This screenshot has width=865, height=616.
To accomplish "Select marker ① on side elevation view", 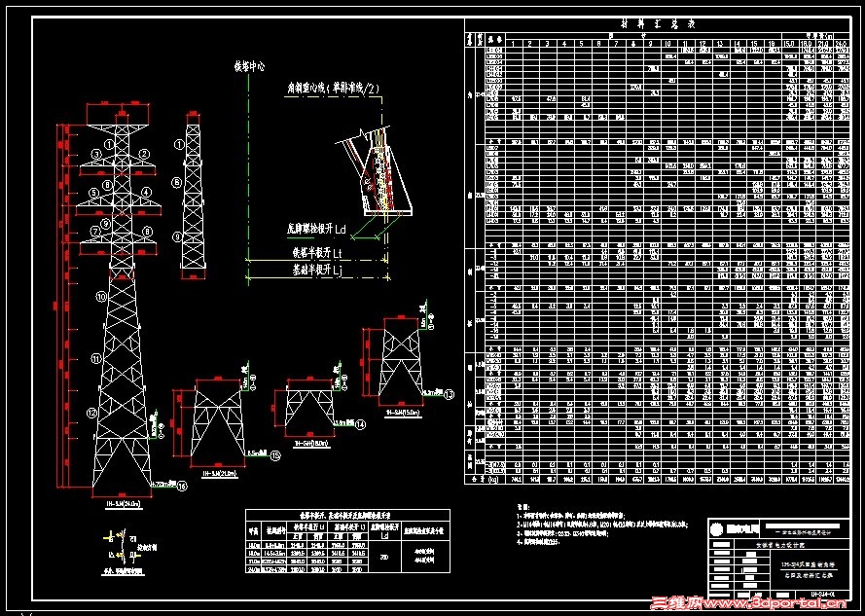I will (178, 145).
